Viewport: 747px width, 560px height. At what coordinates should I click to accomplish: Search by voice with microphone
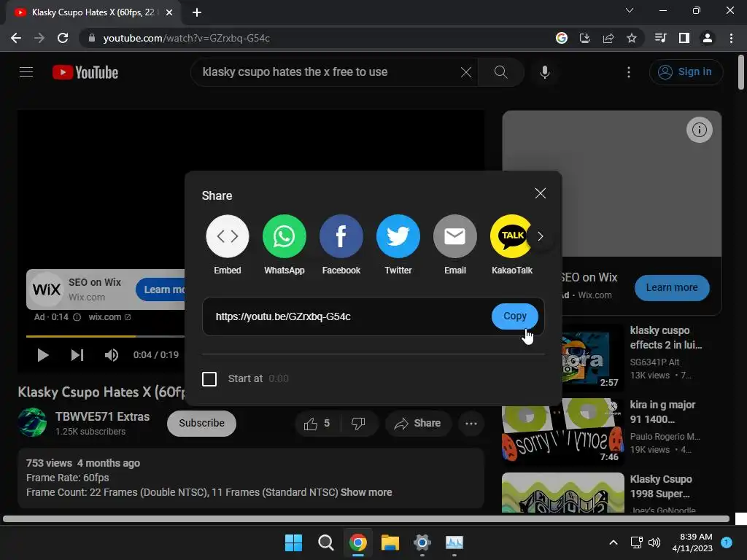click(x=544, y=72)
